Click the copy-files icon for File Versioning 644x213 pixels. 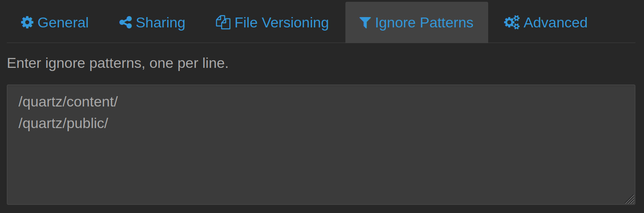click(223, 22)
